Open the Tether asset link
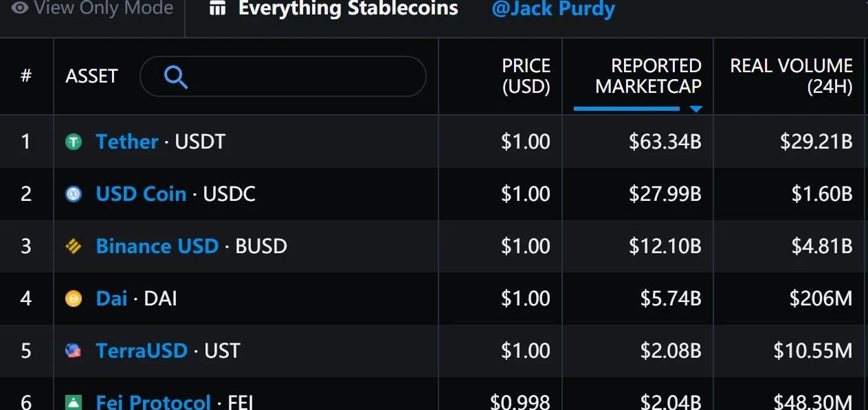The image size is (868, 410). pyautogui.click(x=127, y=142)
